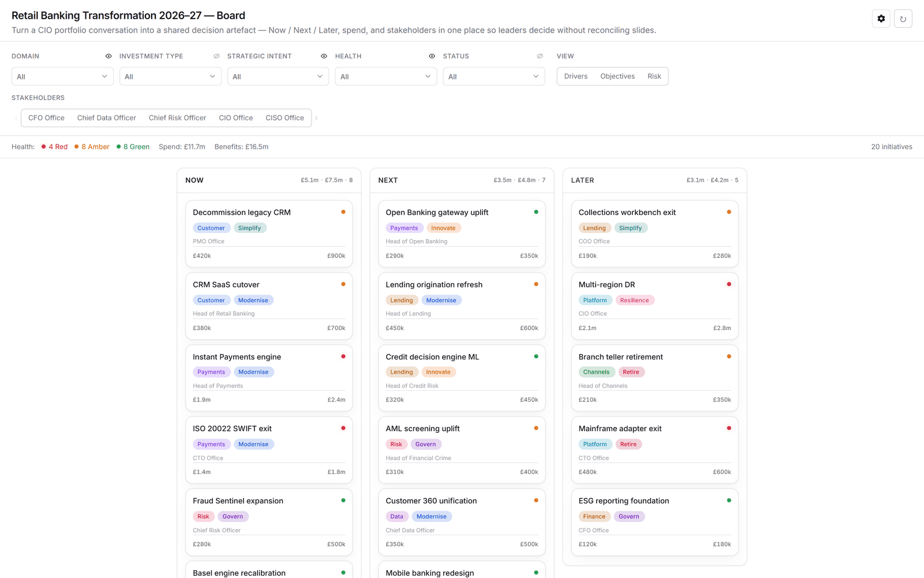The image size is (924, 578).
Task: Click the amber health dot on Lending origination refresh
Action: (536, 284)
